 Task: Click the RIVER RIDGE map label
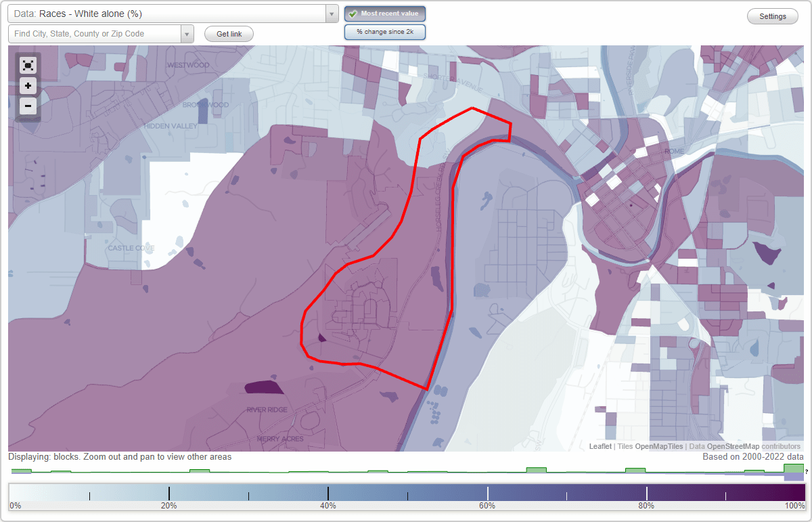267,410
